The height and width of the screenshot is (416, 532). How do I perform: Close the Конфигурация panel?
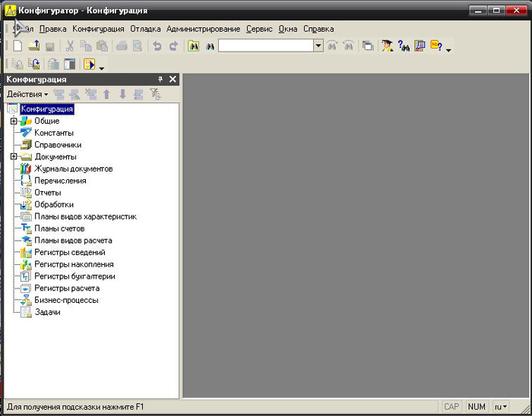(x=173, y=79)
